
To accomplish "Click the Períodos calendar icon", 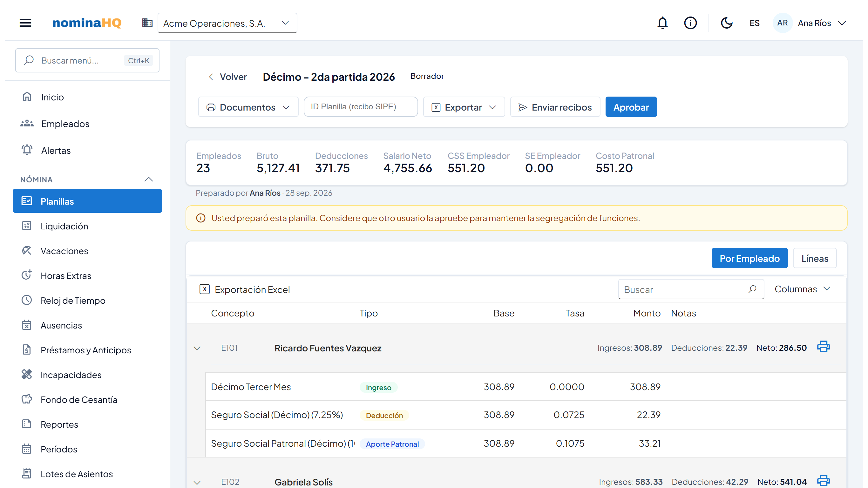I will click(27, 449).
